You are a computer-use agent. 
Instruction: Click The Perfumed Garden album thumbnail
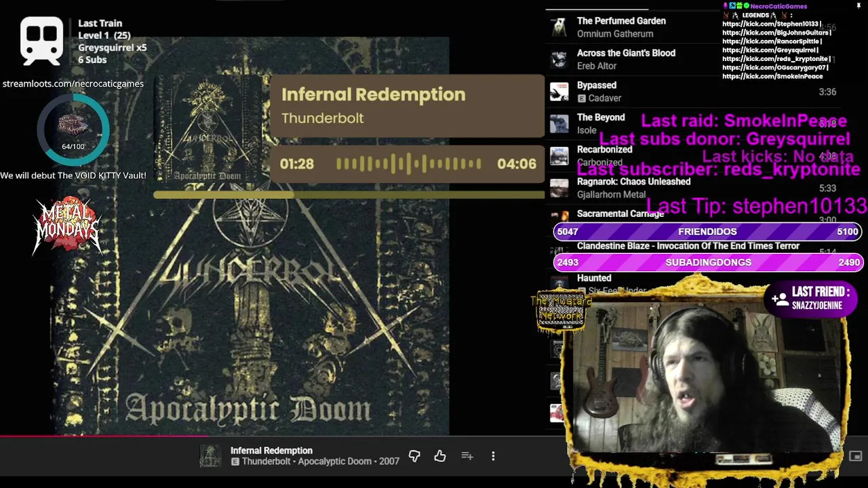559,27
